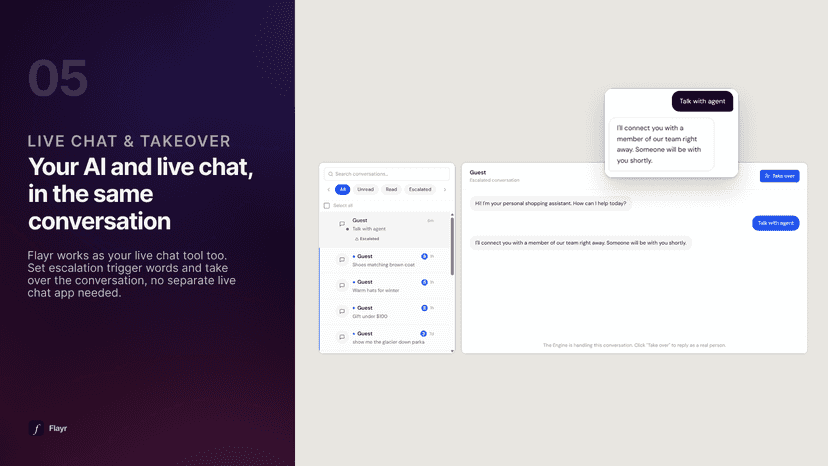The width and height of the screenshot is (828, 466).
Task: Click right chevron of the filter chips
Action: (x=445, y=189)
